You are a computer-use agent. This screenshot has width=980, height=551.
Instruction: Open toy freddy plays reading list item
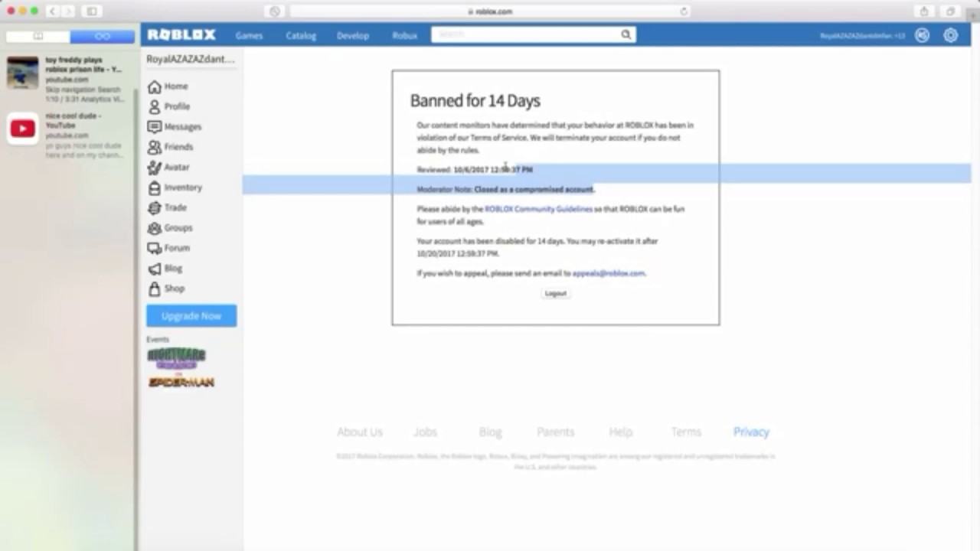click(x=67, y=80)
